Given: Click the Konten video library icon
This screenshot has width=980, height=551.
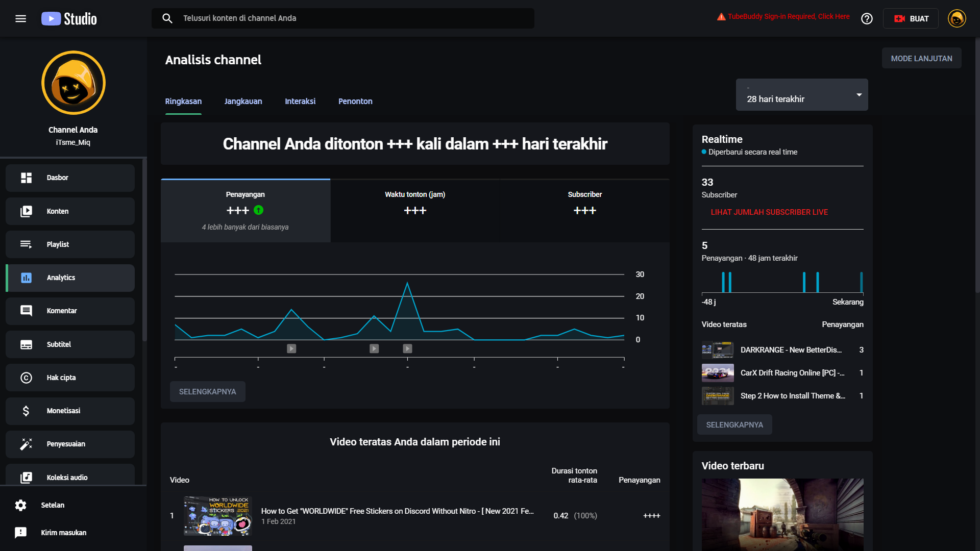Looking at the screenshot, I should pyautogui.click(x=26, y=211).
